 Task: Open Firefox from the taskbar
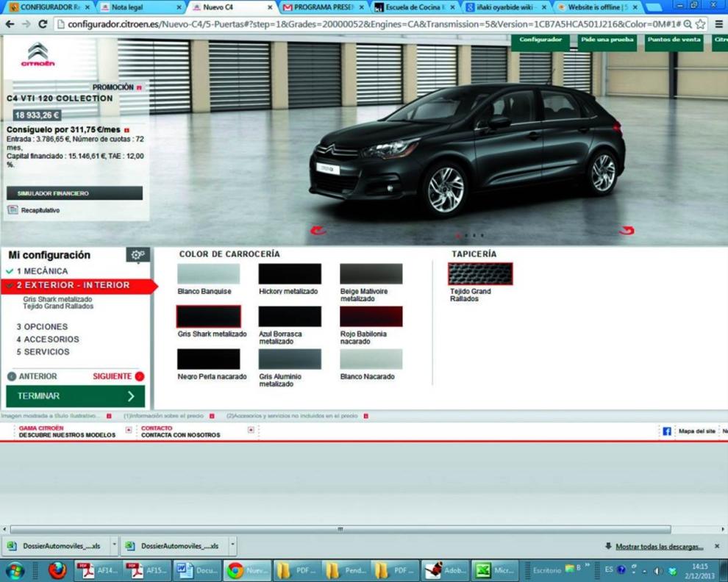(x=57, y=570)
